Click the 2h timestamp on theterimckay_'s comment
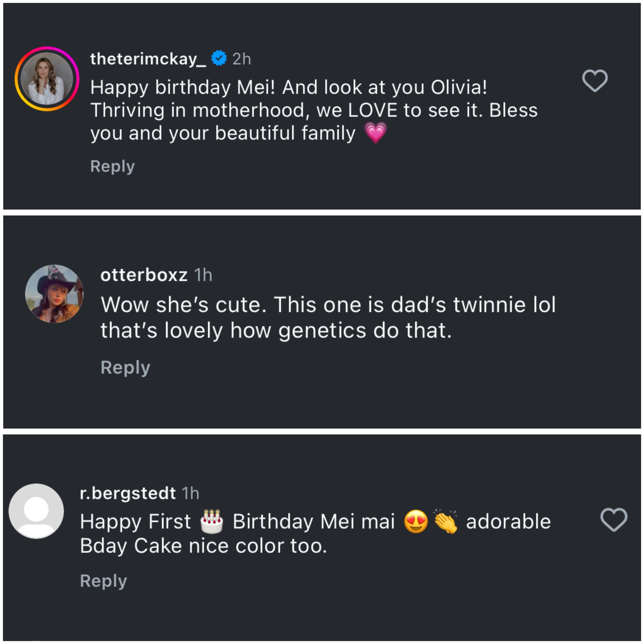 [x=242, y=59]
